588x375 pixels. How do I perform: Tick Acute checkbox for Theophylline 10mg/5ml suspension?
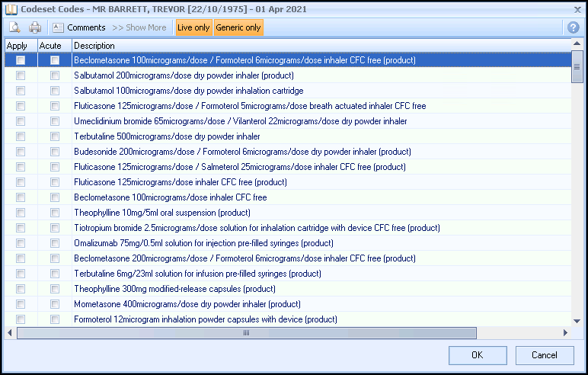tap(55, 213)
